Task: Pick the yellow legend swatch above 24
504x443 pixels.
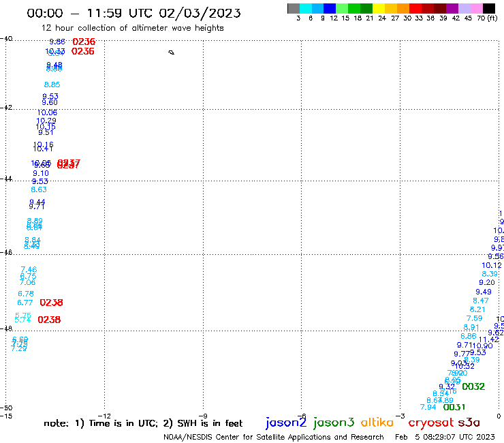Action: 379,8
